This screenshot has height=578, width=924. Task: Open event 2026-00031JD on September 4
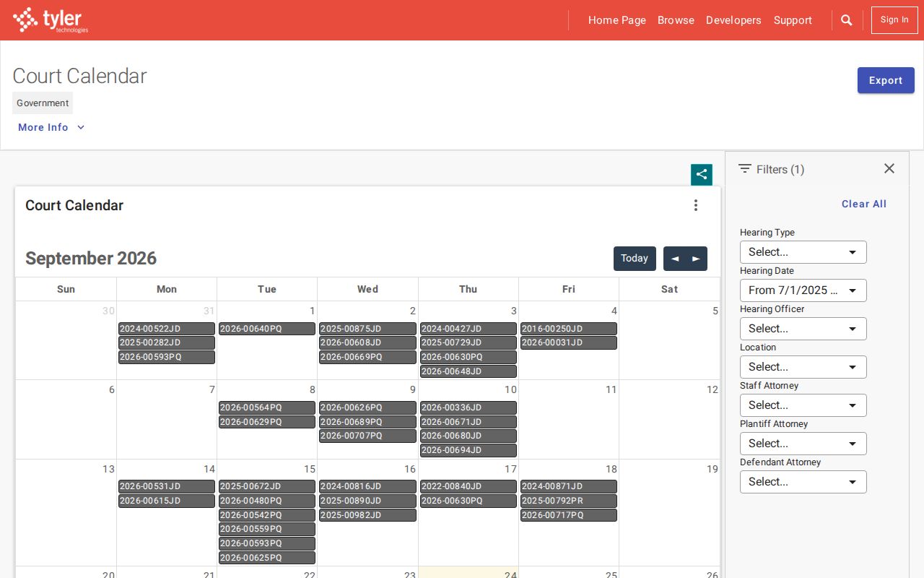click(569, 342)
